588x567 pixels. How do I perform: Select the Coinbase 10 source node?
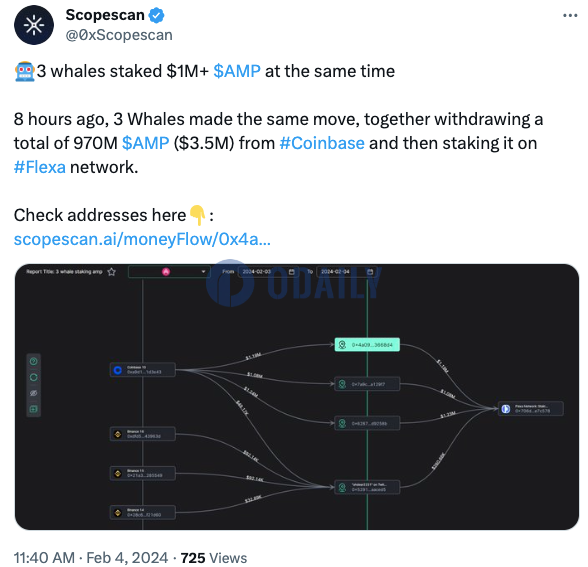[142, 370]
